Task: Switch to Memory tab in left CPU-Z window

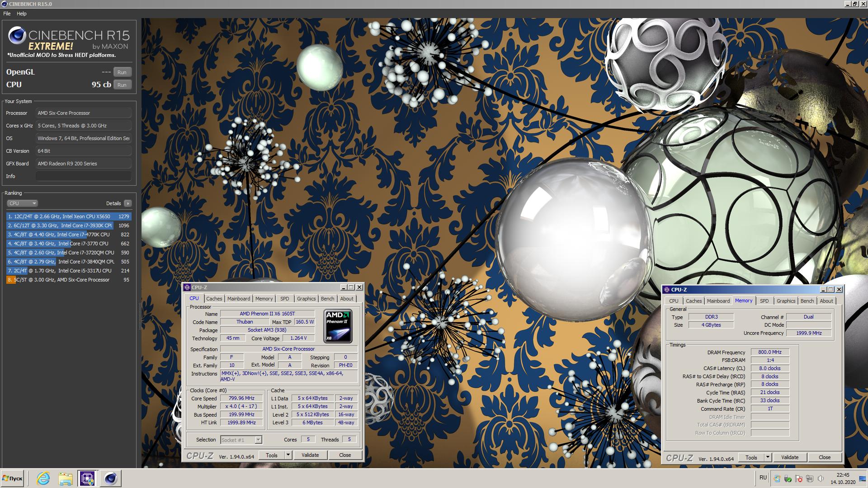Action: (264, 299)
